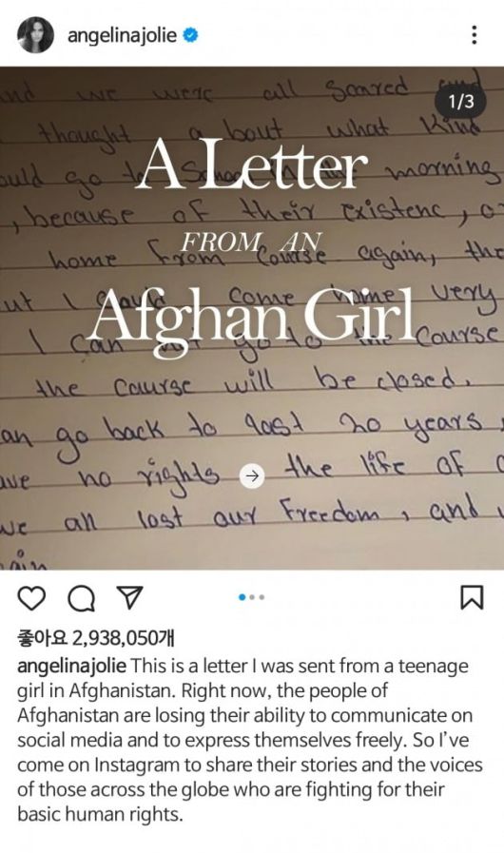Tap the "FROM AN" italic text overlay
504x853 pixels.
click(x=251, y=242)
